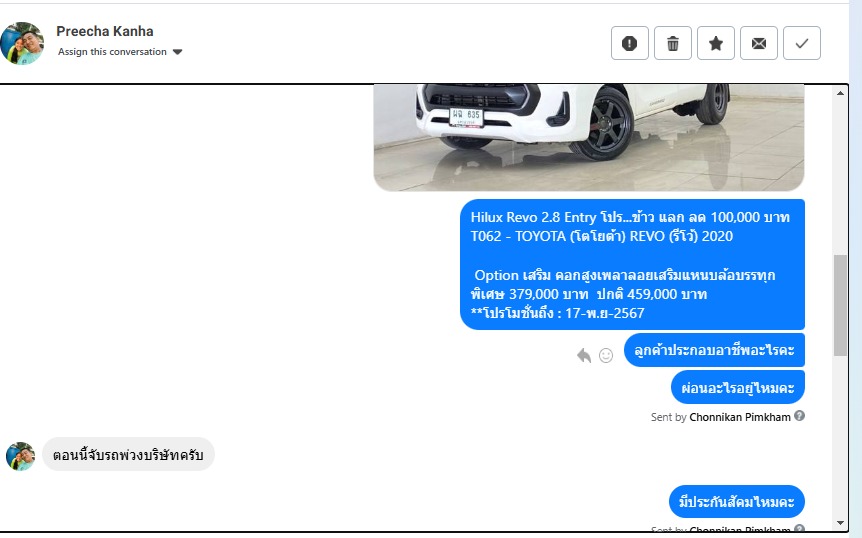This screenshot has width=862, height=538.
Task: Open the Preecha Kanha name link
Action: 104,31
